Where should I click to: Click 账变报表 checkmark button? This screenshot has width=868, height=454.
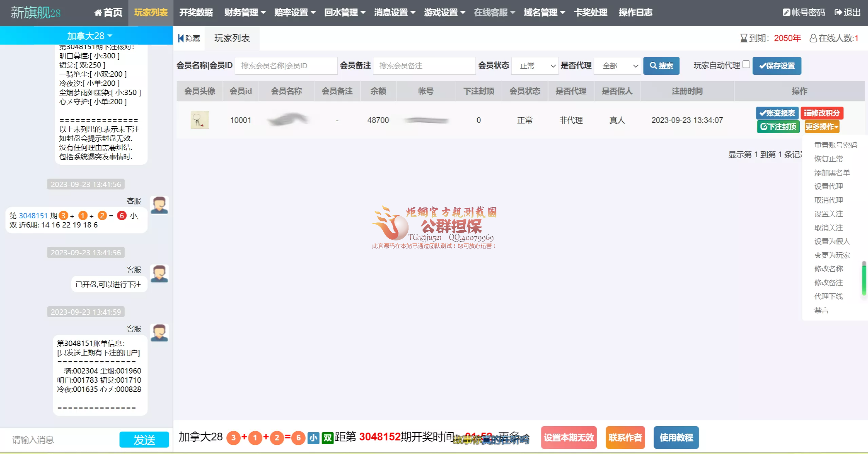[777, 113]
